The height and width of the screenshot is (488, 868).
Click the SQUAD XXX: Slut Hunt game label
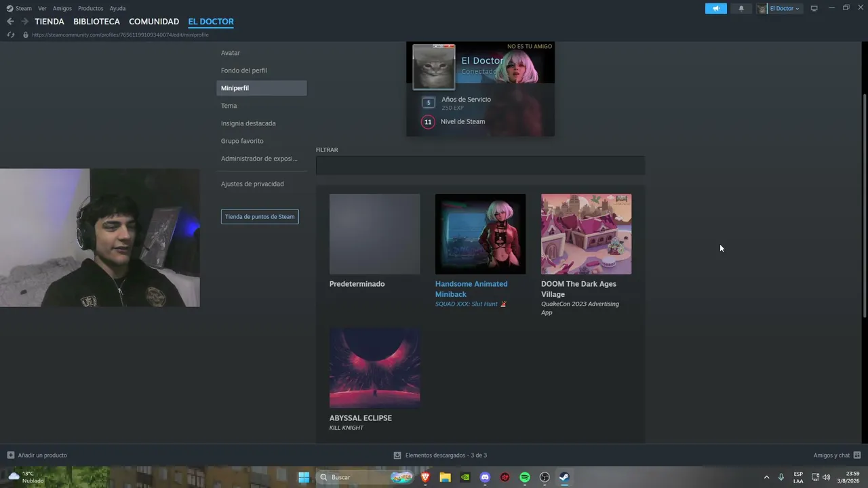[471, 304]
